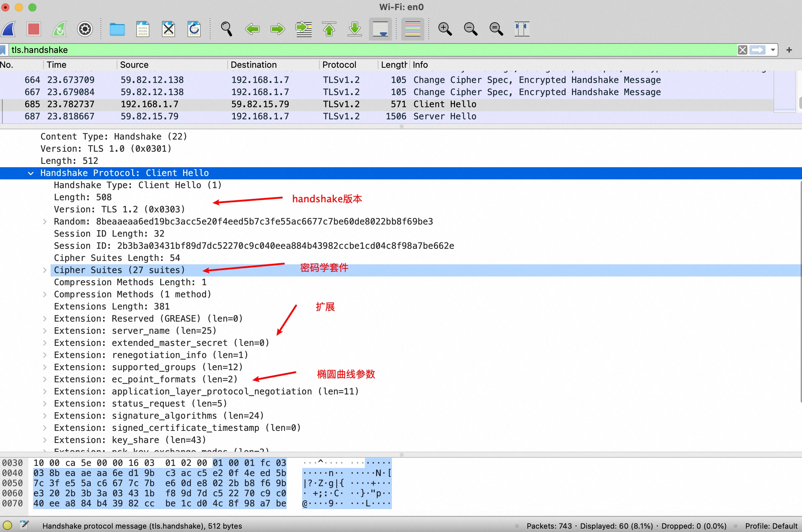802x532 pixels.
Task: Jump to the last packet
Action: (x=355, y=29)
